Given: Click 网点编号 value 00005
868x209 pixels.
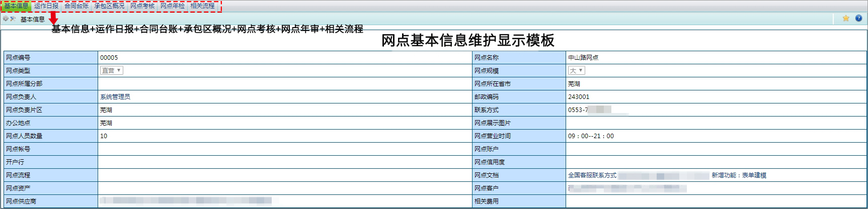Looking at the screenshot, I should pos(109,58).
